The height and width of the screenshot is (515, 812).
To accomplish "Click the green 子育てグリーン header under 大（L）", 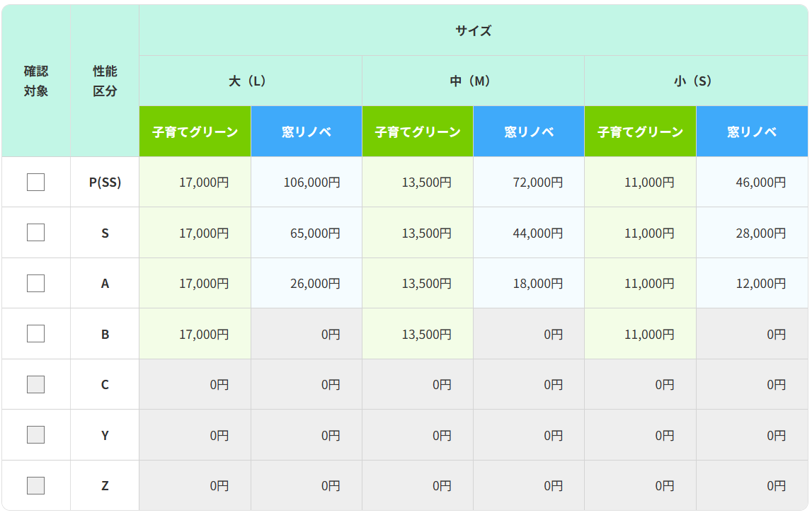I will [195, 131].
